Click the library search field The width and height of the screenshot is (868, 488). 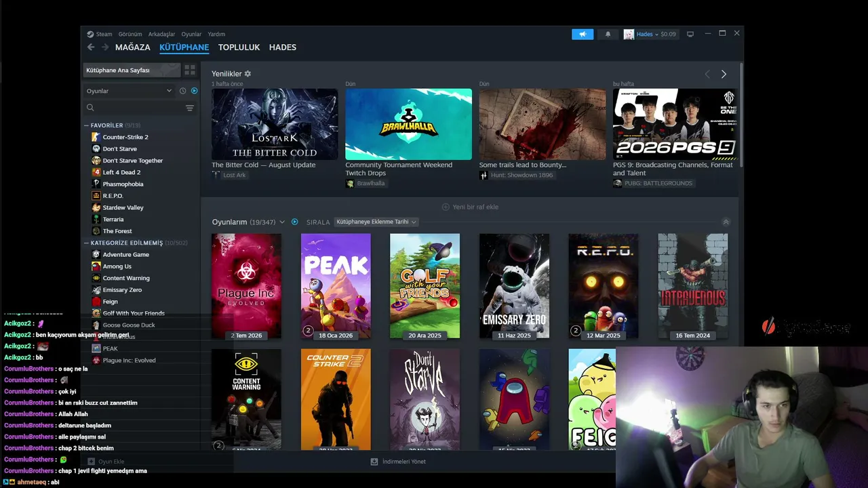coord(136,108)
